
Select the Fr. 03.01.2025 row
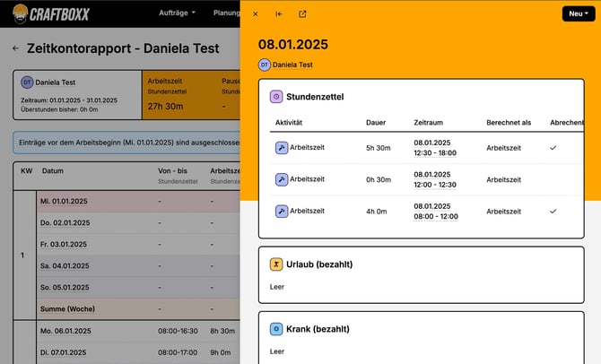coord(138,245)
